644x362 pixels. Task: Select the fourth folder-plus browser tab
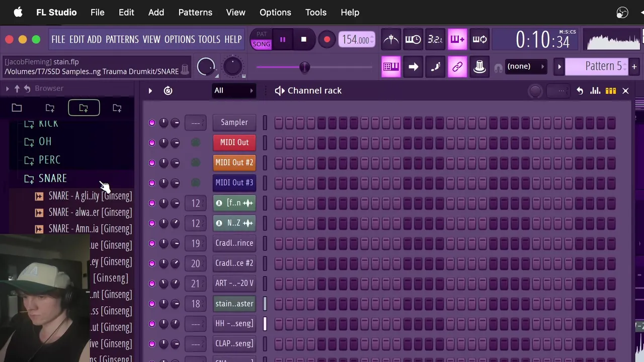(117, 108)
